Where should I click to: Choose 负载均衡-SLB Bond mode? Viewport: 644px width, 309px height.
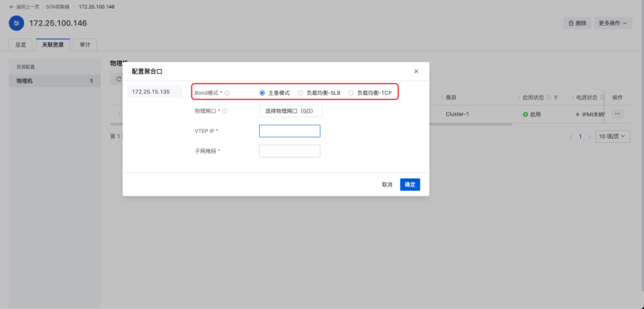coord(300,93)
